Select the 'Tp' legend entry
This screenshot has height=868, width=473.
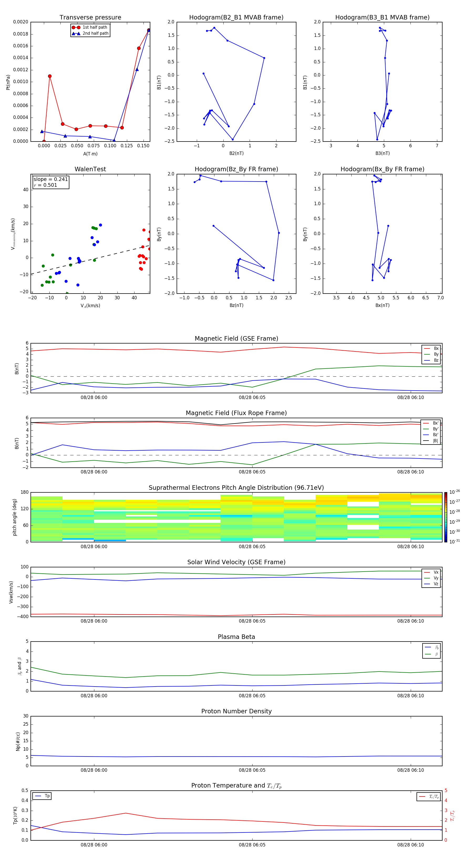coord(42,796)
